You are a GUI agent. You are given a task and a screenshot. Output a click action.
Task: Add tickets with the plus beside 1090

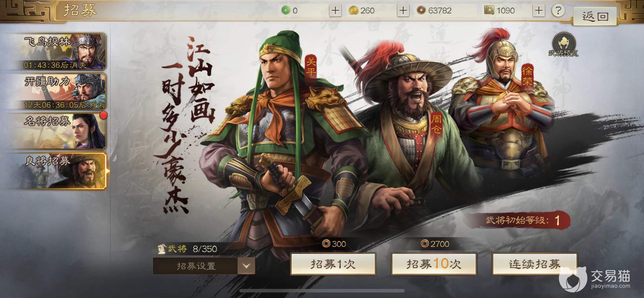pos(538,11)
